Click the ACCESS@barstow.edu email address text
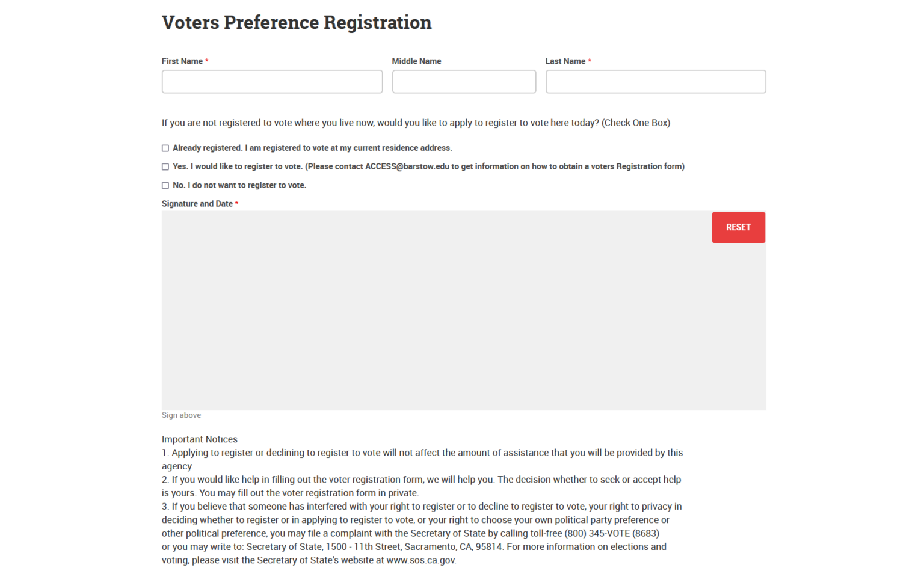This screenshot has width=924, height=568. (407, 166)
